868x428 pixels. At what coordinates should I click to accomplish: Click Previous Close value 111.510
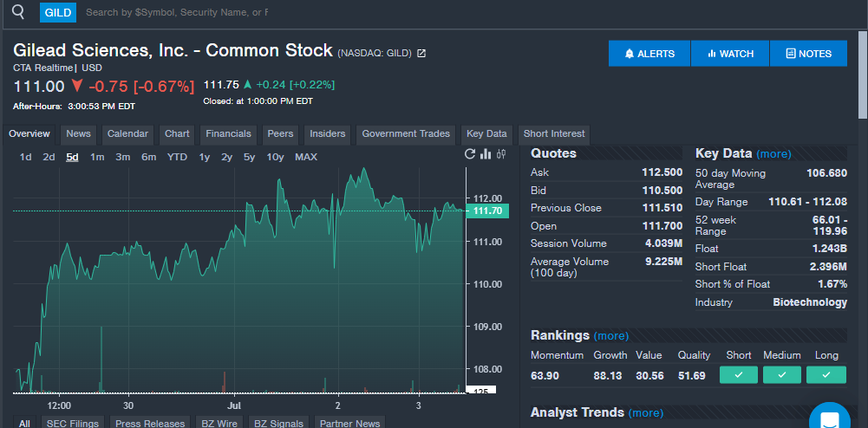pos(662,208)
